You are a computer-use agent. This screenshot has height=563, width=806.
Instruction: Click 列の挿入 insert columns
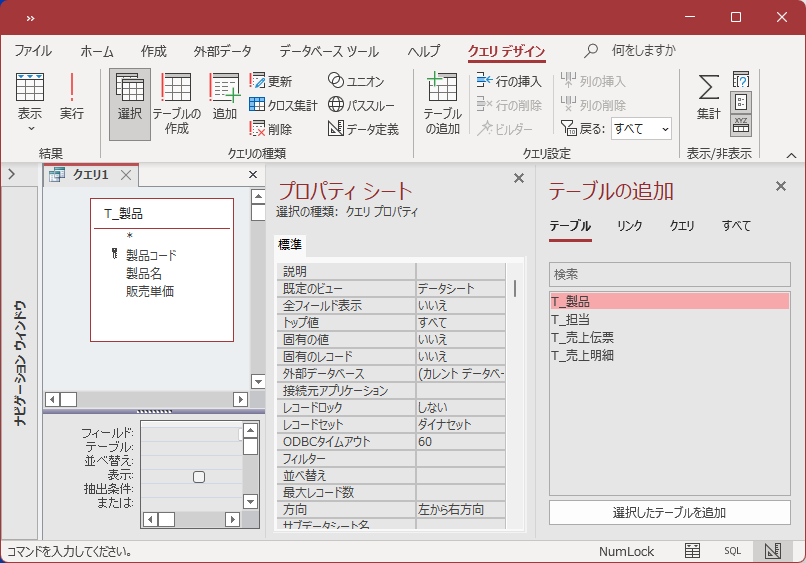[x=593, y=81]
